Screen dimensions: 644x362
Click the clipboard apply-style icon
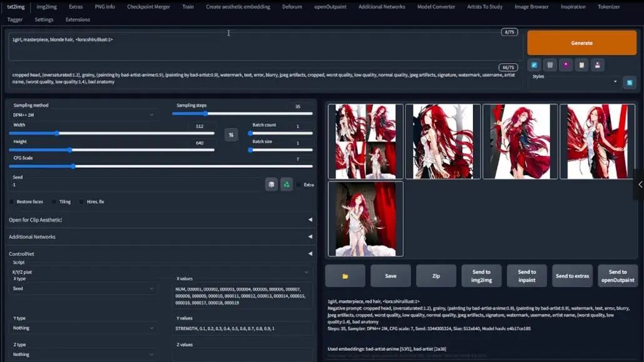pyautogui.click(x=581, y=65)
